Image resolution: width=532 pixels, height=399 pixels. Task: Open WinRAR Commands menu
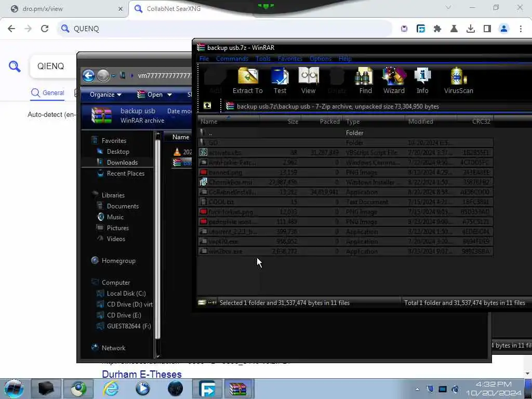tap(232, 59)
